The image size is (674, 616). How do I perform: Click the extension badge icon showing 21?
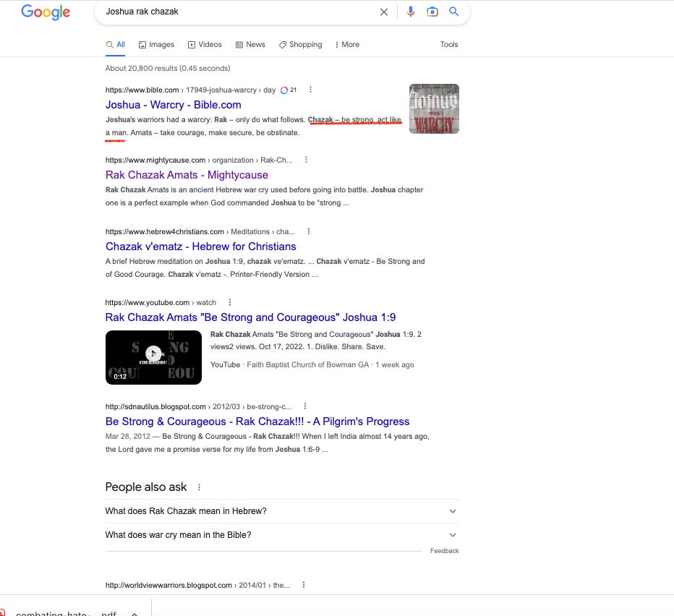pyautogui.click(x=289, y=90)
